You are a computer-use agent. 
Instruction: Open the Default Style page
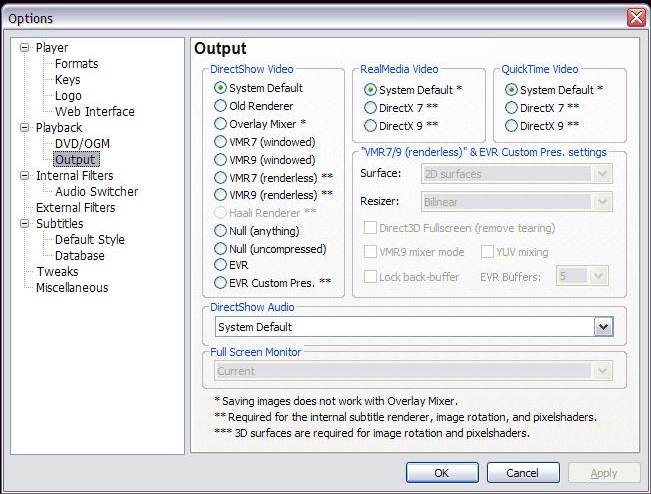[90, 240]
